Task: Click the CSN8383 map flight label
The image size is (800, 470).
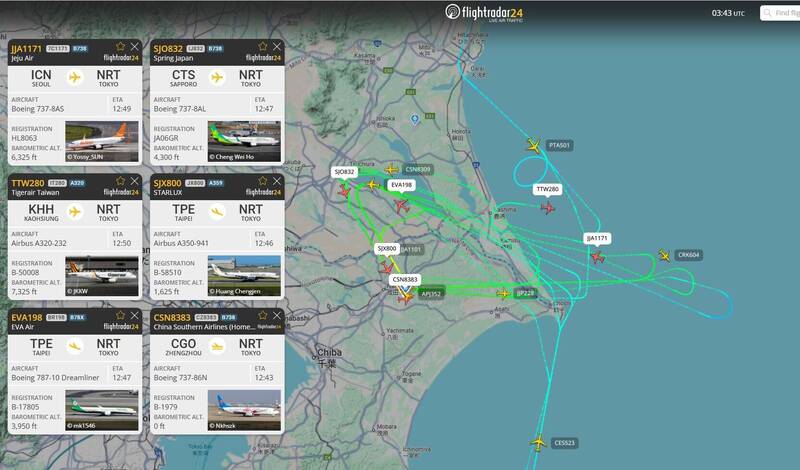Action: click(x=405, y=279)
